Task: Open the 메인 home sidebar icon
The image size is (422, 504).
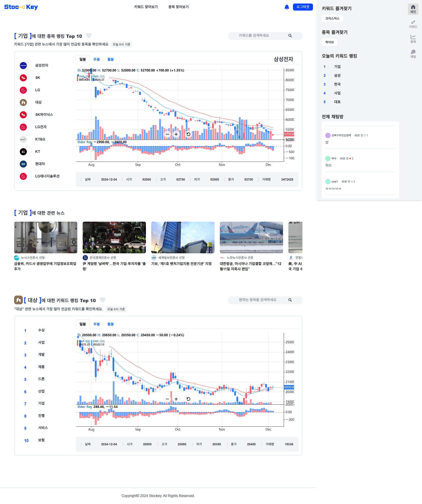Action: pos(413,9)
